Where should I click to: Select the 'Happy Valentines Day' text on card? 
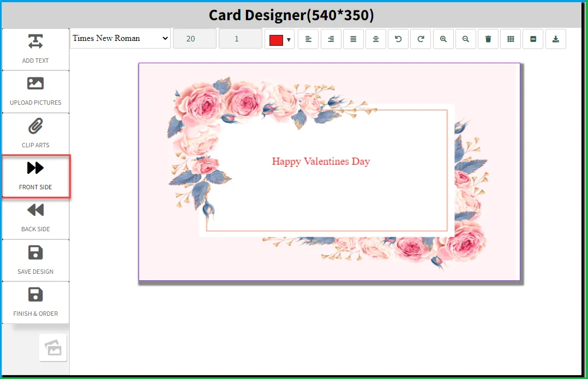tap(321, 161)
